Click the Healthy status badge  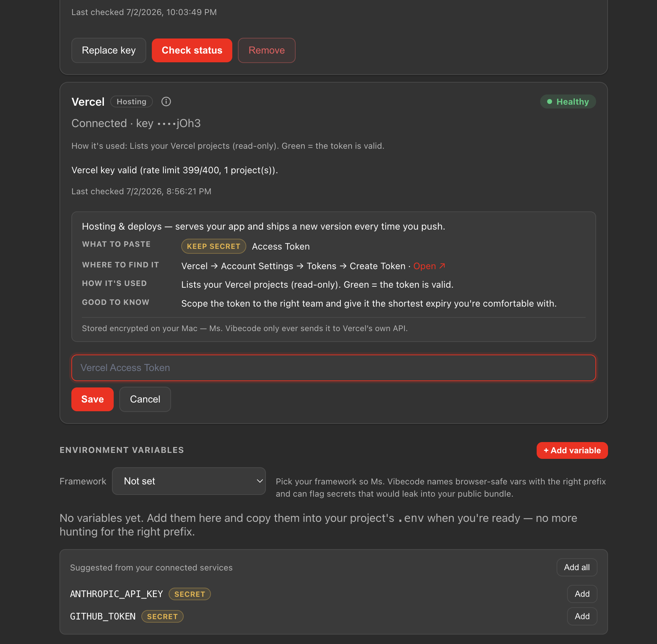point(568,101)
